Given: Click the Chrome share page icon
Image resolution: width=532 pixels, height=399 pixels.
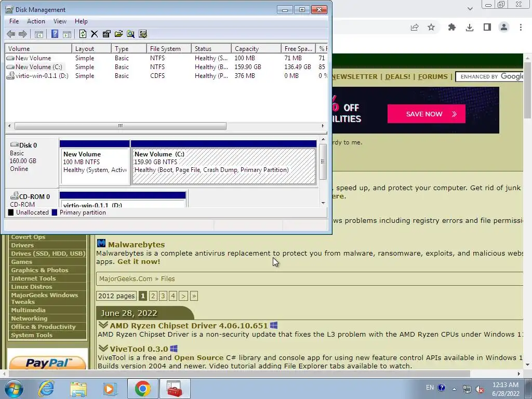Looking at the screenshot, I should [x=415, y=27].
